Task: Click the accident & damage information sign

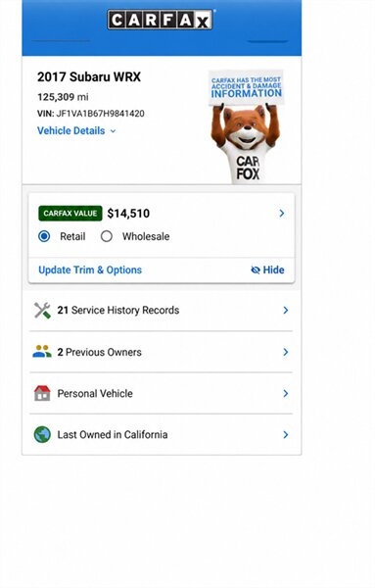Action: tap(246, 87)
